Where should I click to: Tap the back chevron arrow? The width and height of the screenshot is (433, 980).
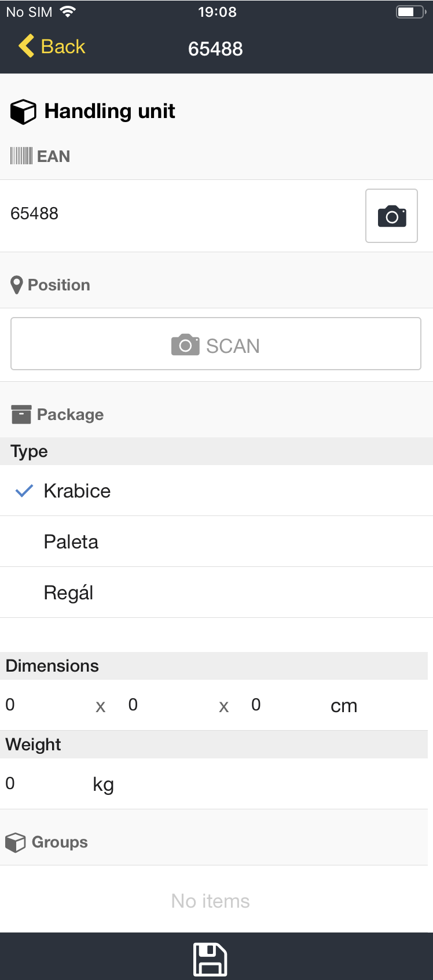point(27,46)
